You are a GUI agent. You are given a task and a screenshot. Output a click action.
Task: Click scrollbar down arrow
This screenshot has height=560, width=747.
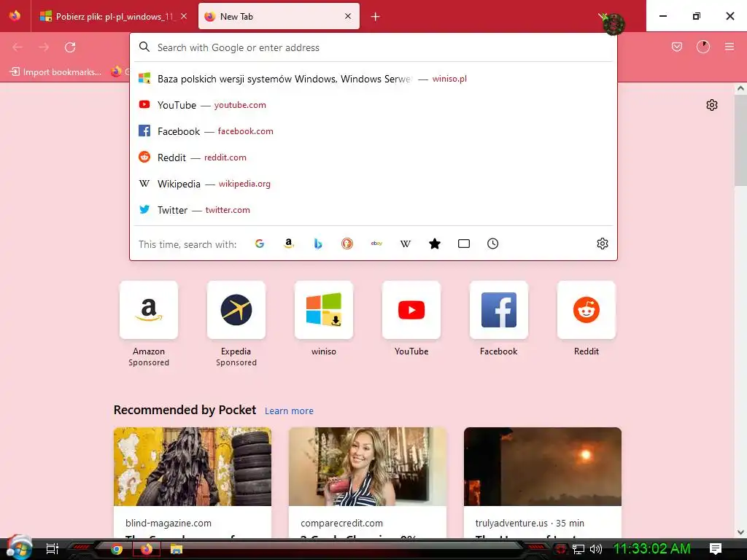point(740,532)
